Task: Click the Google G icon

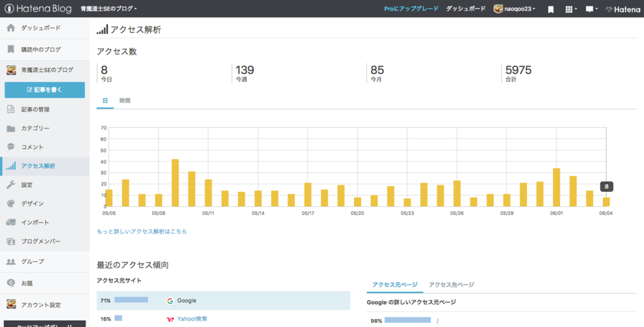Action: [x=170, y=301]
